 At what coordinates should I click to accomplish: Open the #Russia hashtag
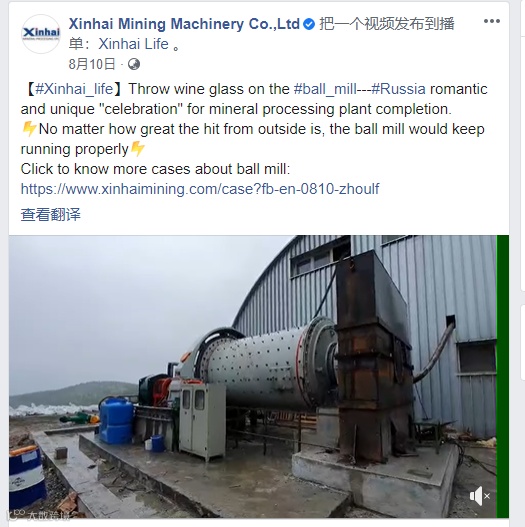(x=398, y=89)
